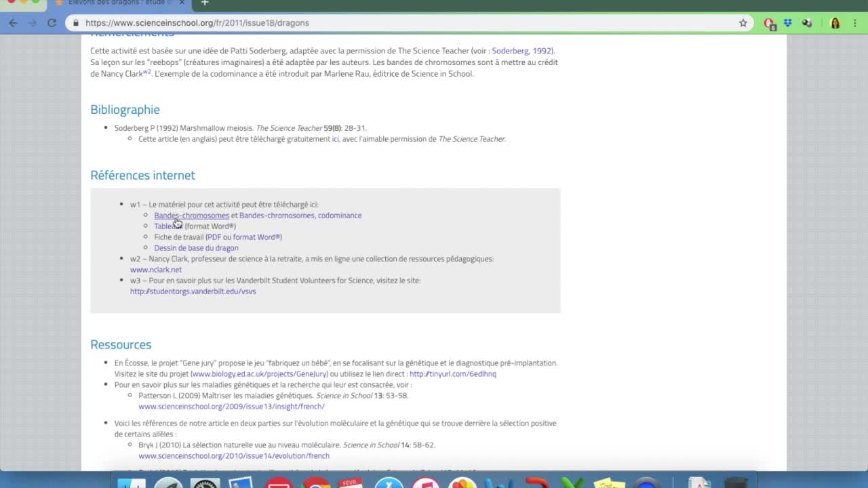Click the browser back arrow
This screenshot has width=868, height=488.
point(14,23)
